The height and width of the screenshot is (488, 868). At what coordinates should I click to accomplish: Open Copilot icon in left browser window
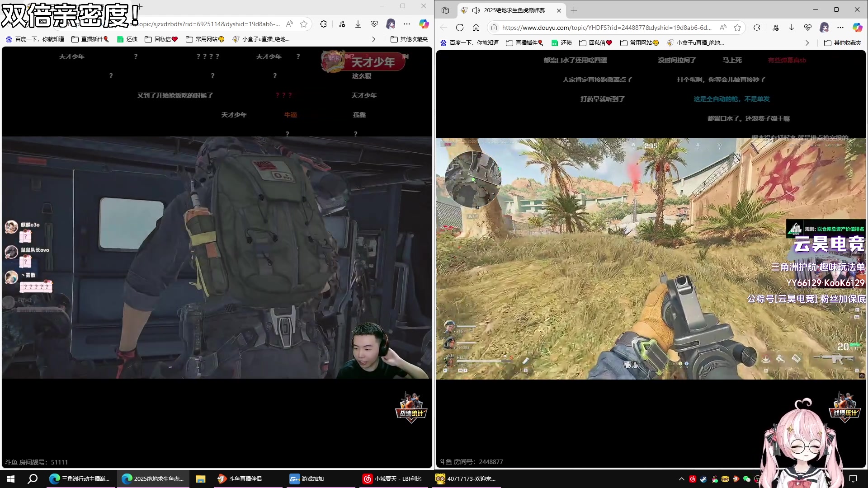[424, 24]
